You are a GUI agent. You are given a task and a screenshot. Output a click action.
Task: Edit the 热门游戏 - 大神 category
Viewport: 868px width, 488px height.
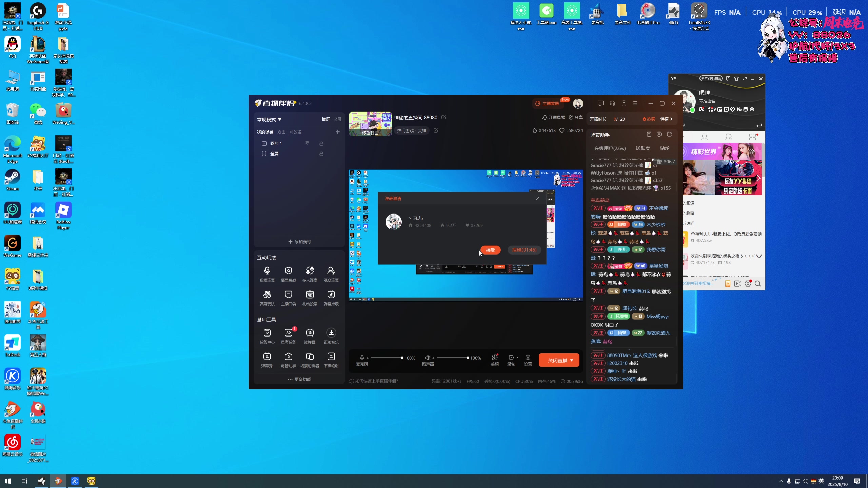click(436, 130)
